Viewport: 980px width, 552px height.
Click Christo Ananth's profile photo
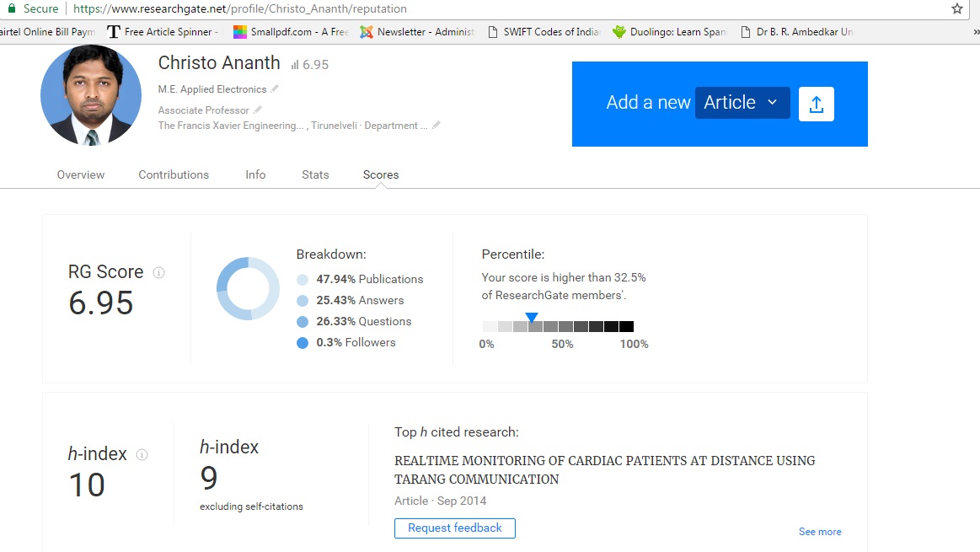click(91, 95)
